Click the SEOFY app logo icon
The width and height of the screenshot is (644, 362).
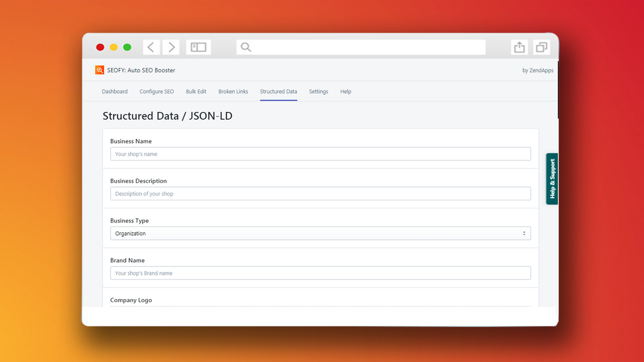99,70
